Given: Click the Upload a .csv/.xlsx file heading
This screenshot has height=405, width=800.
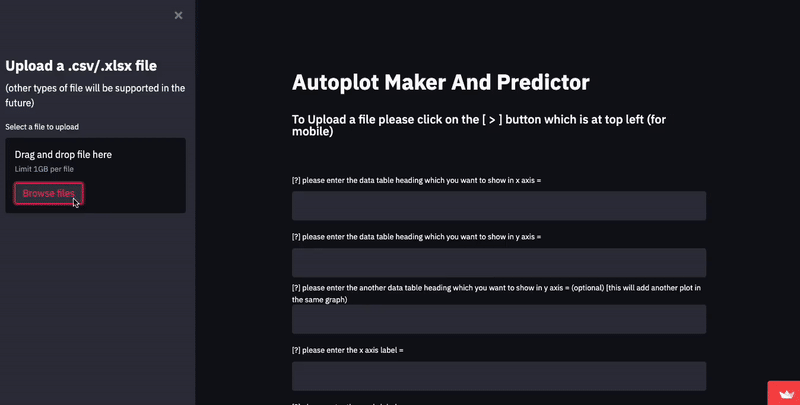Looking at the screenshot, I should pyautogui.click(x=81, y=66).
